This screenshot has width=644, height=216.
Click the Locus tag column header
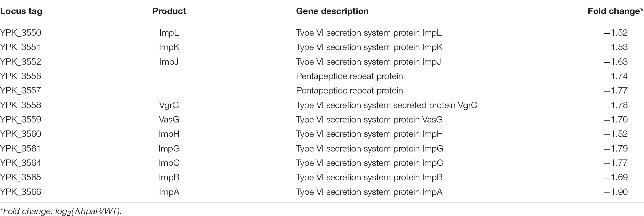click(21, 11)
